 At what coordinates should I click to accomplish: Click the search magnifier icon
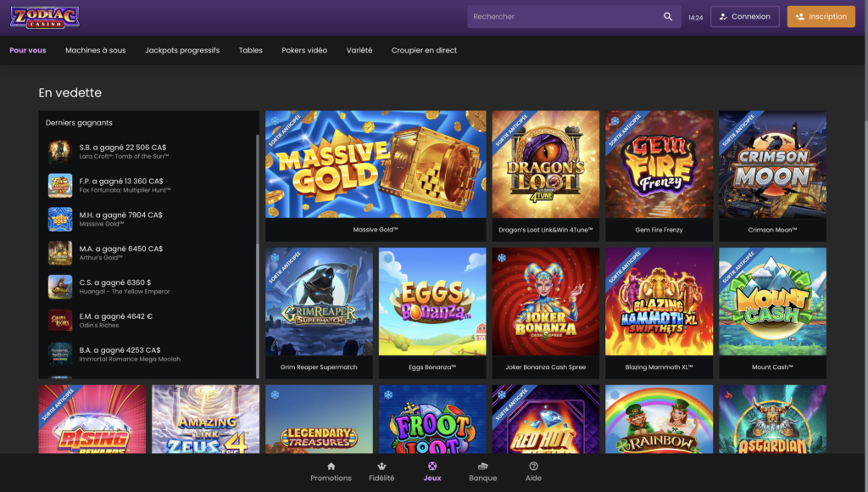coord(668,17)
